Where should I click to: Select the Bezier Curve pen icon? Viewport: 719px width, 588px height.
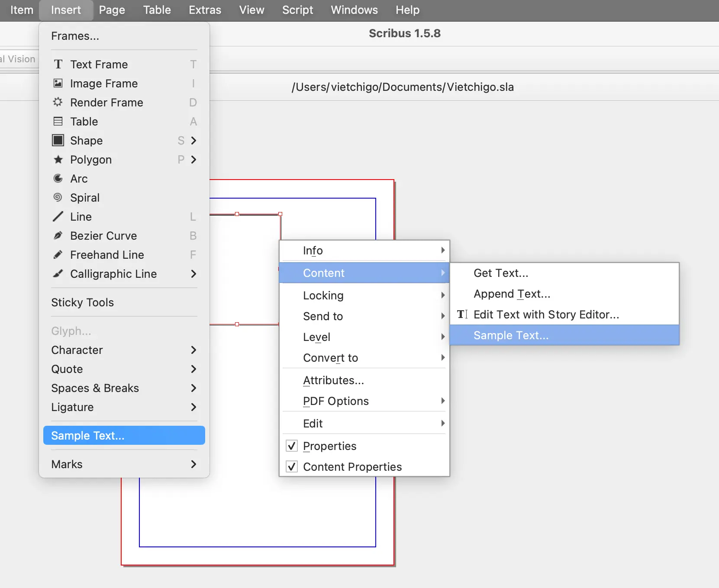click(58, 235)
